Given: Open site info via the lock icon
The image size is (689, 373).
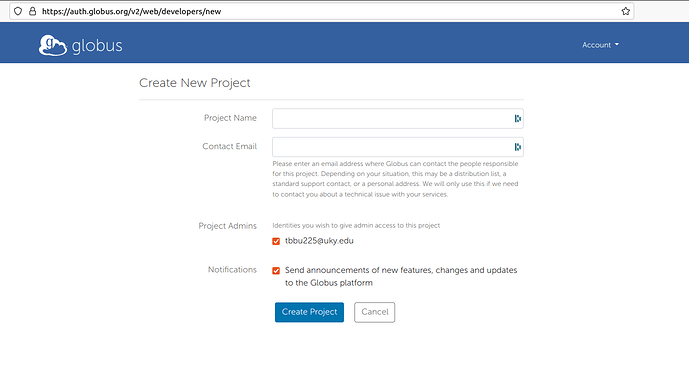Looking at the screenshot, I should [33, 11].
